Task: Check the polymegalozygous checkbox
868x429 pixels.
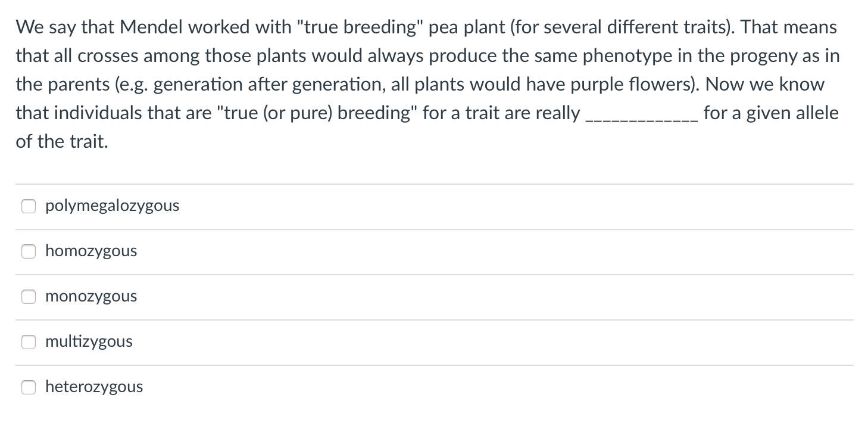Action: point(29,206)
